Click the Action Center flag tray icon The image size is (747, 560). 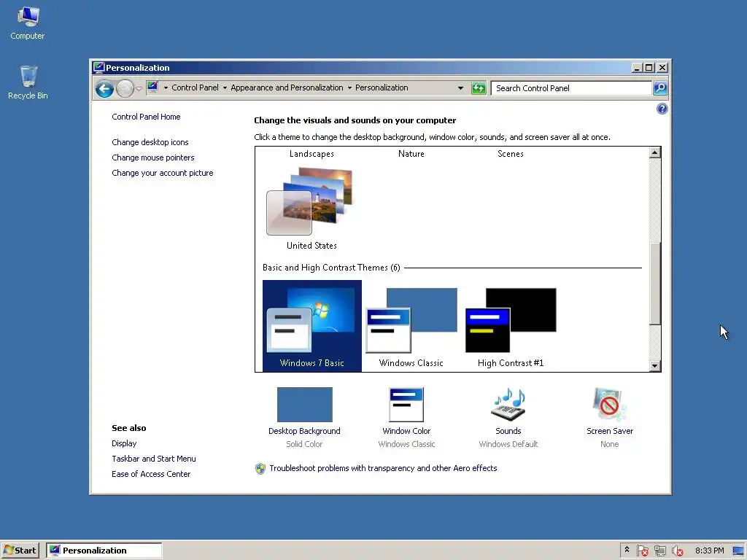[x=642, y=551]
